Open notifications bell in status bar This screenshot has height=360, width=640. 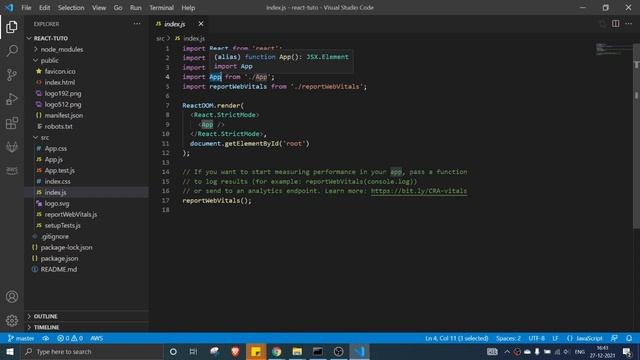coord(629,338)
